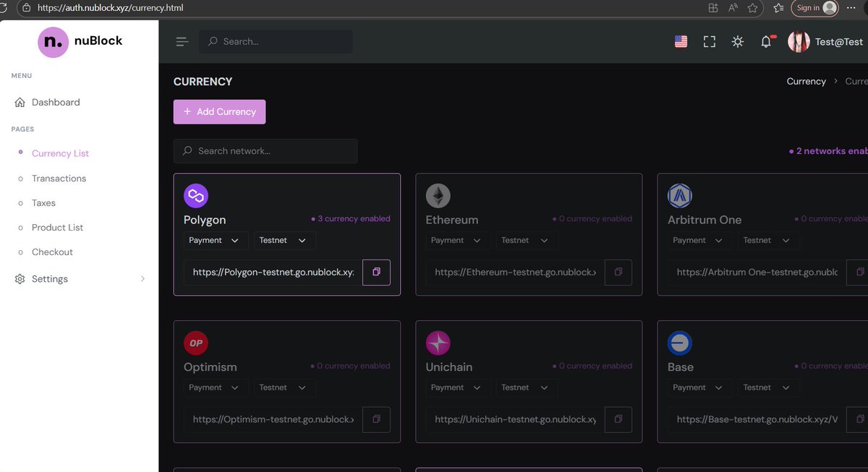Expand the Settings sidebar chevron
868x472 pixels.
point(142,279)
